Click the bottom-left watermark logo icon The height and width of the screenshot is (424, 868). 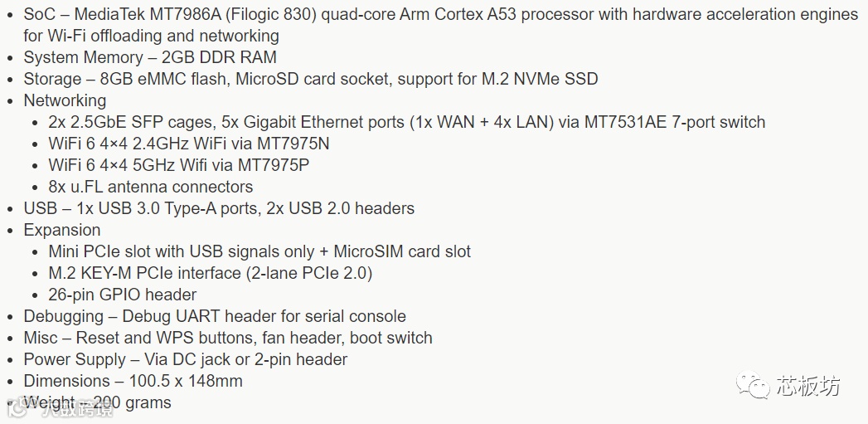(x=17, y=408)
